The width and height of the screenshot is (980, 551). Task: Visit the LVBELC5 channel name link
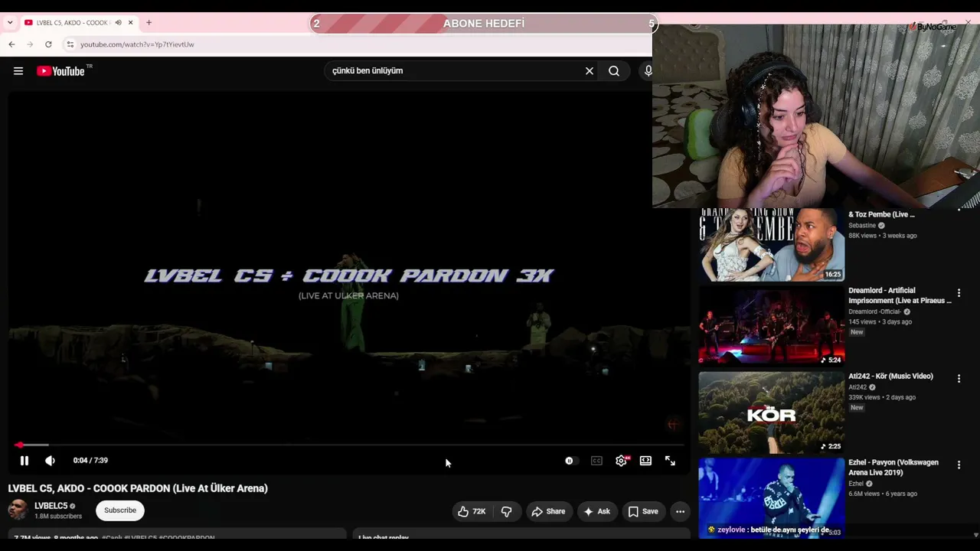[51, 506]
